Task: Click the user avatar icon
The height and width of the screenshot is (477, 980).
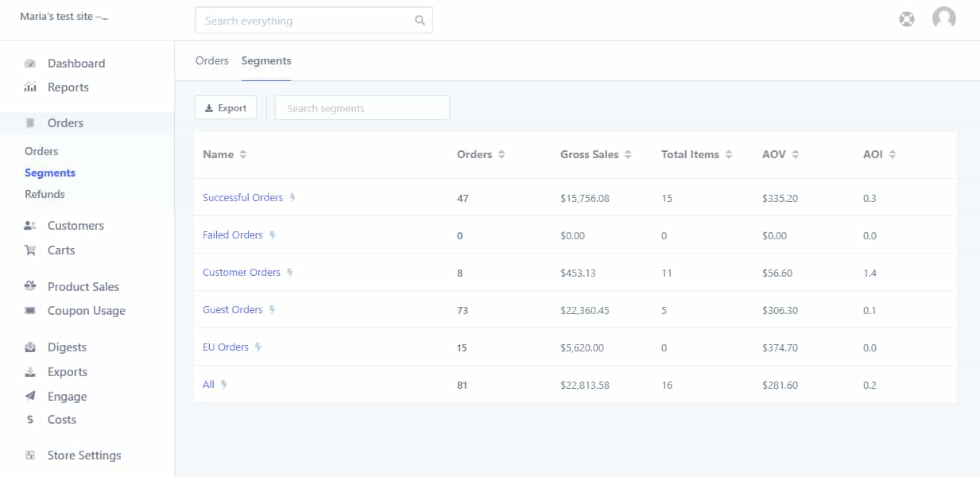Action: coord(944,18)
